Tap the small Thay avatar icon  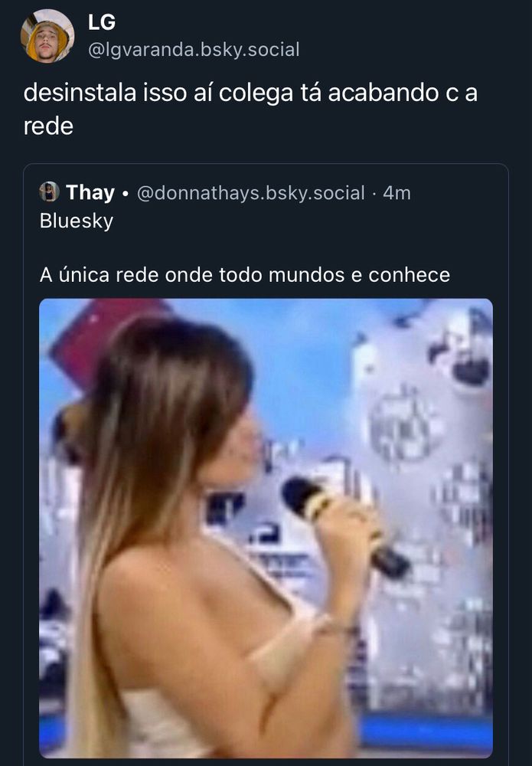(49, 192)
